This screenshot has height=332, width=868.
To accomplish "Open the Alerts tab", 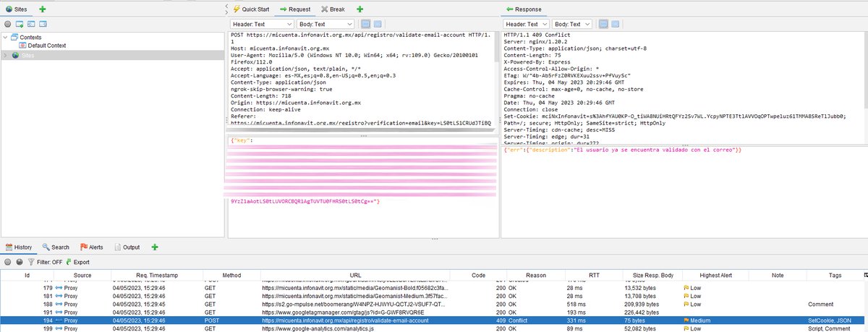I will (93, 247).
